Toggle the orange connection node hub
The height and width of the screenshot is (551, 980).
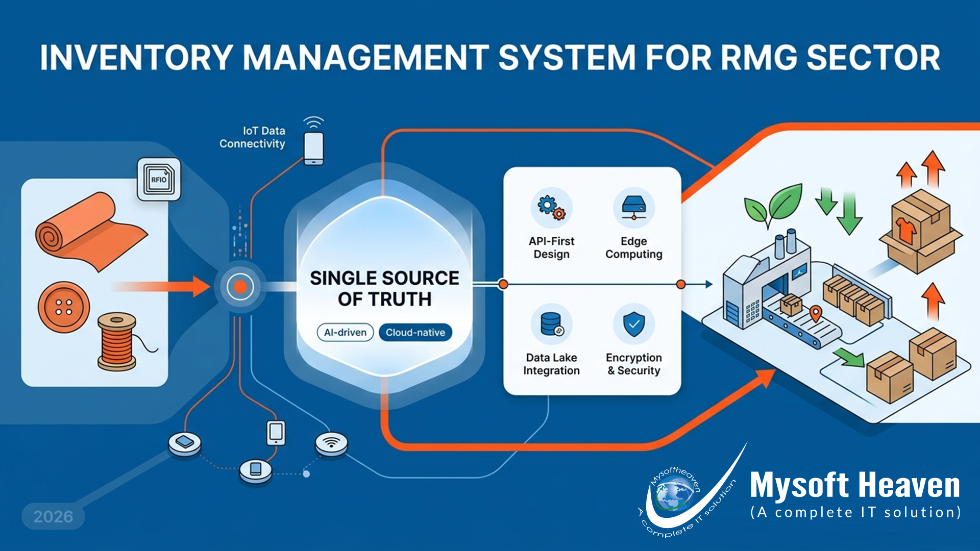[239, 286]
